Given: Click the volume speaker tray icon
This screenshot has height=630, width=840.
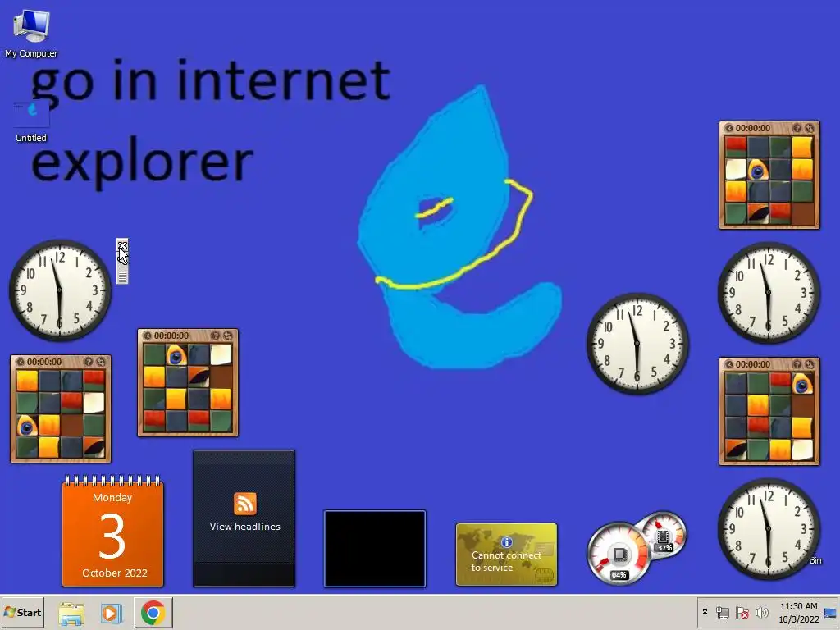Looking at the screenshot, I should pos(761,612).
